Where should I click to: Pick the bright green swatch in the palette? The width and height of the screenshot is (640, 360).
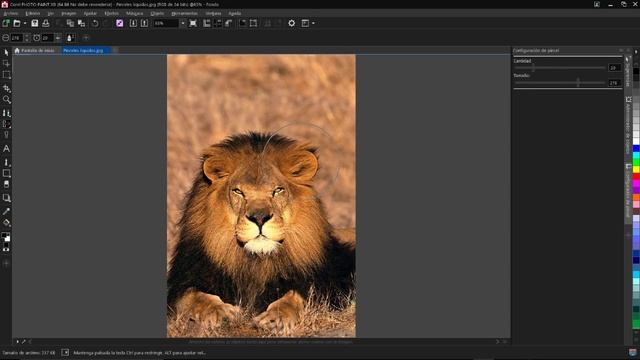[636, 162]
